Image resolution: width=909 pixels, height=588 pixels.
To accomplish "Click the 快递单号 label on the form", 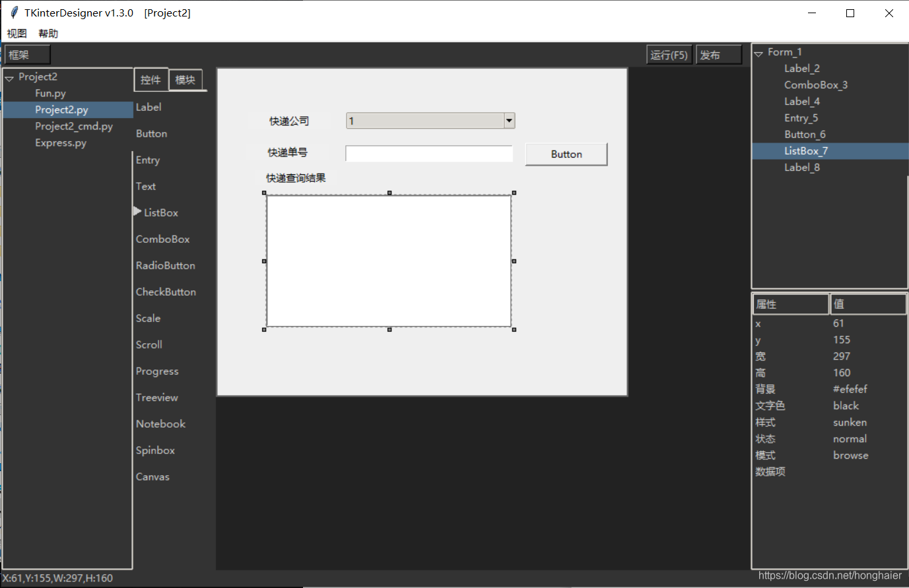I will (x=287, y=152).
